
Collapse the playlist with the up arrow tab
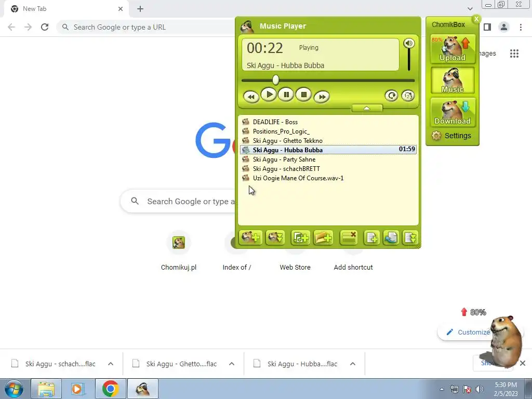(367, 108)
